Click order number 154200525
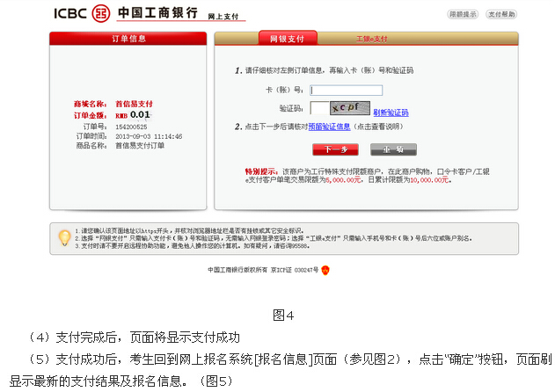 point(131,127)
